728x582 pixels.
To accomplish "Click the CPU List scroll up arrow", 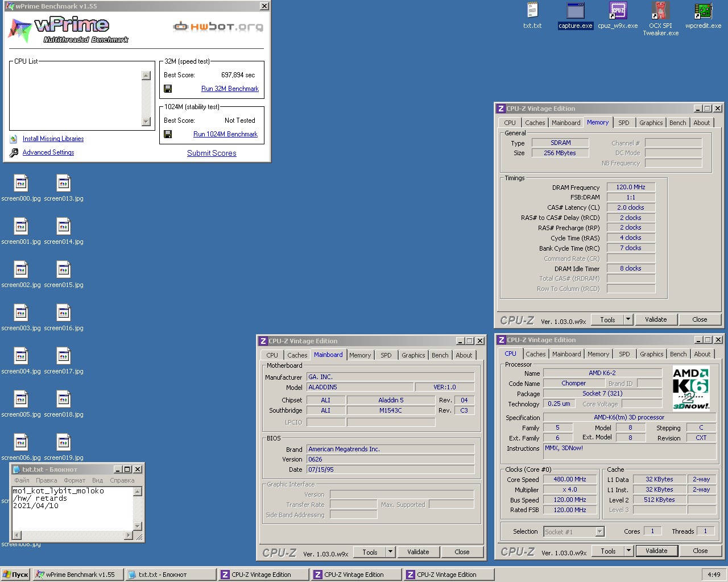I will [146, 76].
